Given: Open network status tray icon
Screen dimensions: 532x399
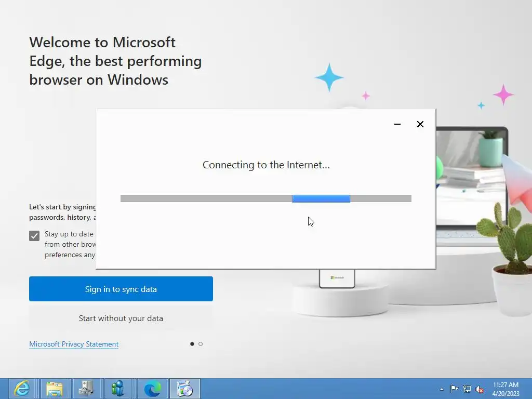Looking at the screenshot, I should click(x=467, y=389).
